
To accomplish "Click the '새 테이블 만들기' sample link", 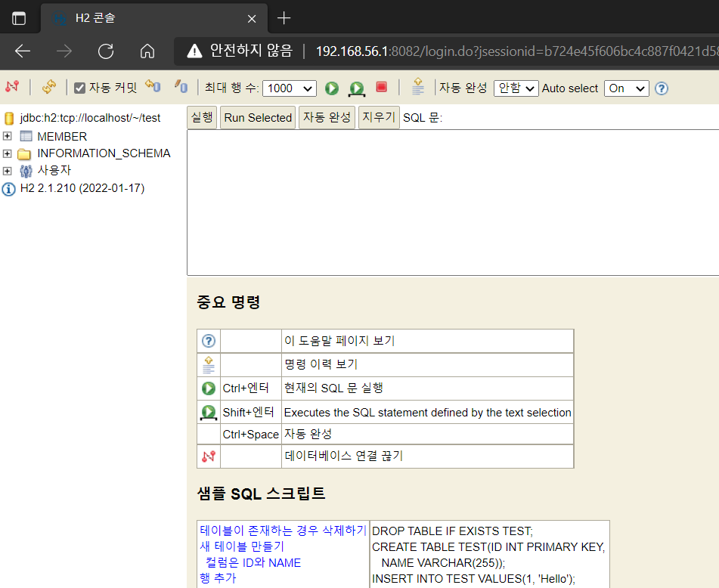I will coord(242,546).
